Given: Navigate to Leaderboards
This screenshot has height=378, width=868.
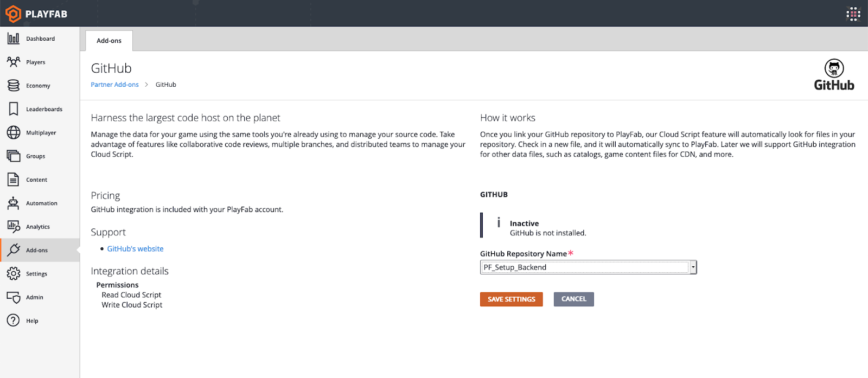Looking at the screenshot, I should pyautogui.click(x=40, y=109).
